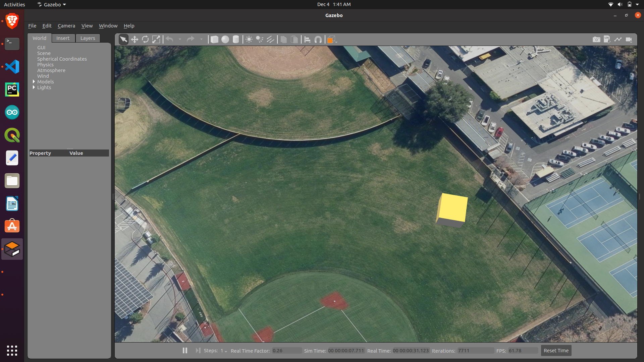Toggle the video recording icon
Viewport: 644px width, 362px height.
(x=629, y=40)
